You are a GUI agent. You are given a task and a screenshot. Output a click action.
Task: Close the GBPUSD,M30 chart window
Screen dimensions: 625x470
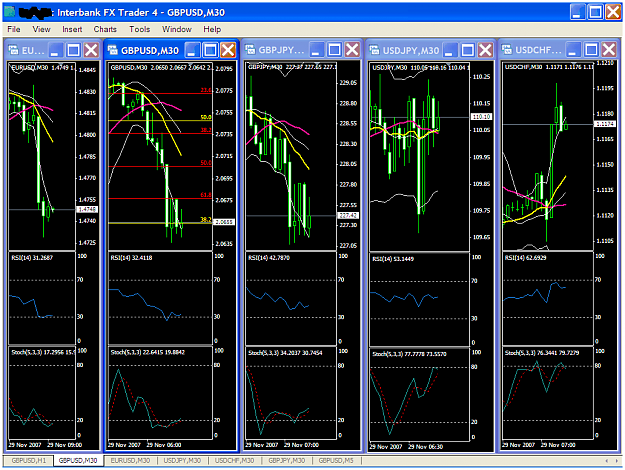(228, 50)
